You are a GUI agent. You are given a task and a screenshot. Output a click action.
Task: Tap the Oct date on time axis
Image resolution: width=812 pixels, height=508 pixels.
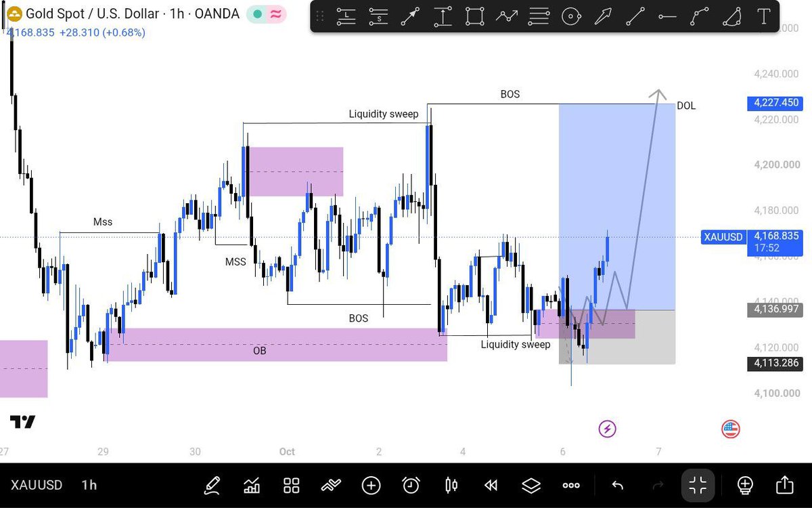(x=287, y=451)
